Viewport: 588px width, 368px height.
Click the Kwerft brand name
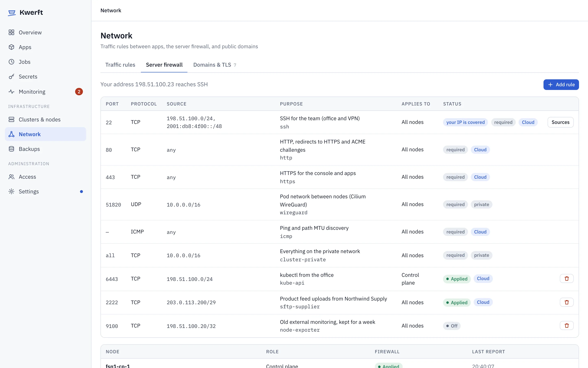[x=31, y=12]
